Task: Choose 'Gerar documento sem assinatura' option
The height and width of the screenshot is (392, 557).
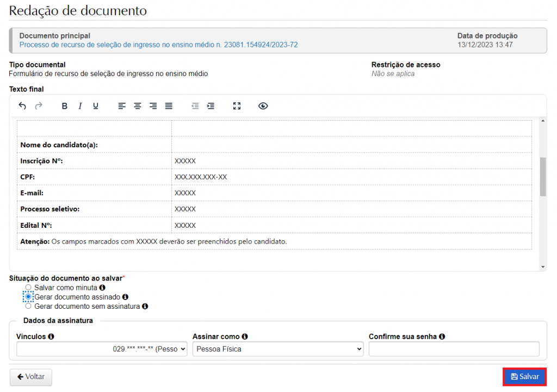Action: coord(28,306)
